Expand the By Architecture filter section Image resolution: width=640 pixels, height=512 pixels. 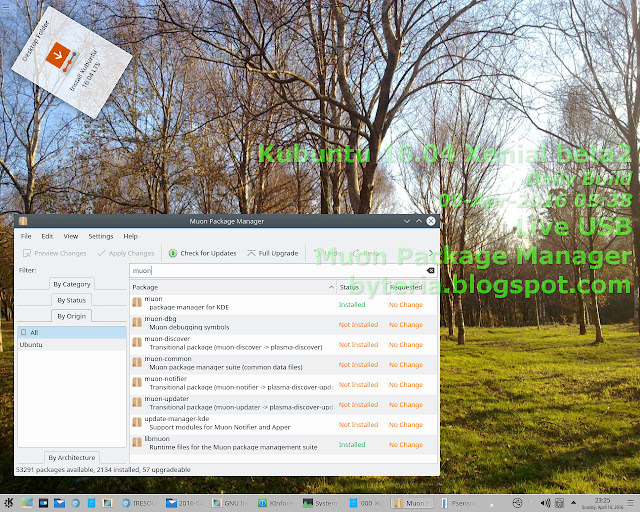point(72,457)
